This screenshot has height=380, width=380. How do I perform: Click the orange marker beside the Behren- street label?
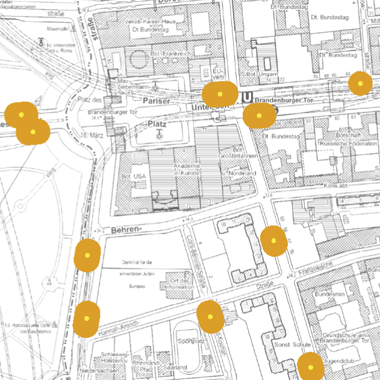87,255
